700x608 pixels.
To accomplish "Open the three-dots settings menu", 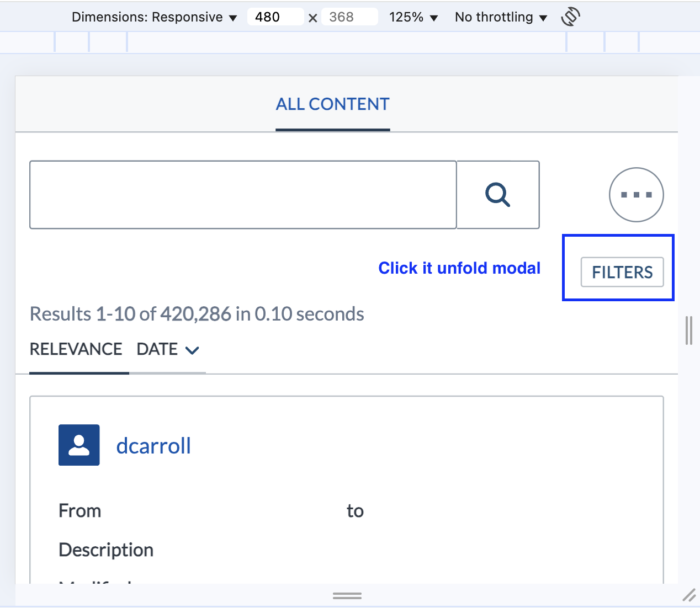I will (636, 195).
